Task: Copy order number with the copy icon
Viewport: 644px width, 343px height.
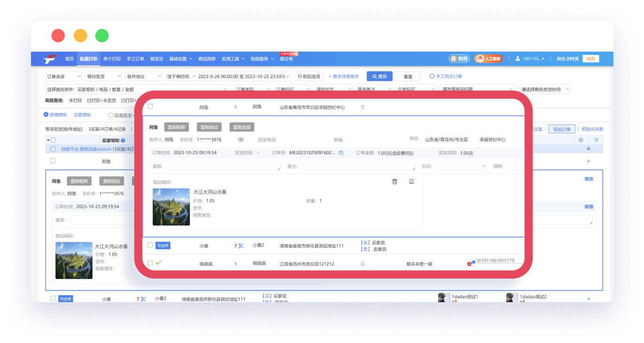Action: [x=341, y=153]
